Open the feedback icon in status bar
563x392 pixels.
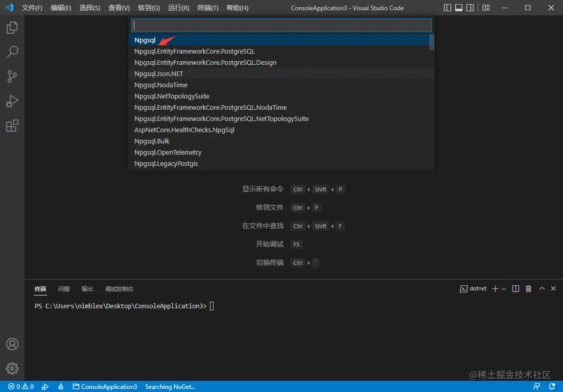[536, 386]
